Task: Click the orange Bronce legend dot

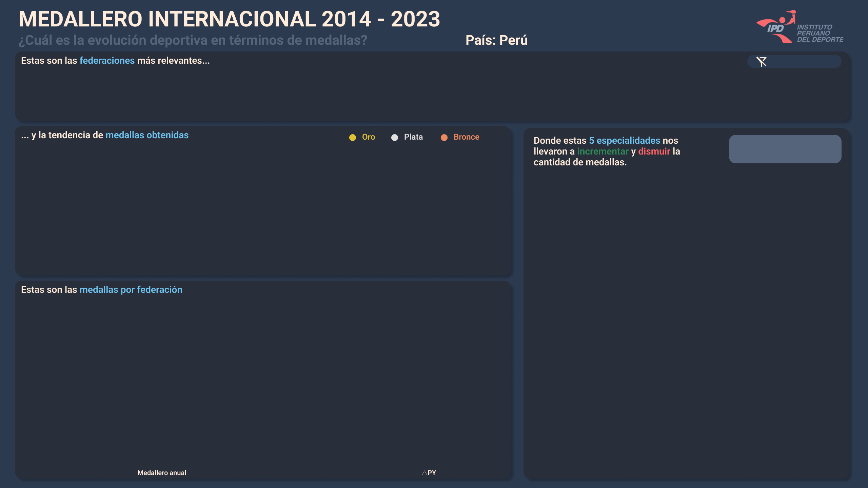Action: click(x=444, y=137)
